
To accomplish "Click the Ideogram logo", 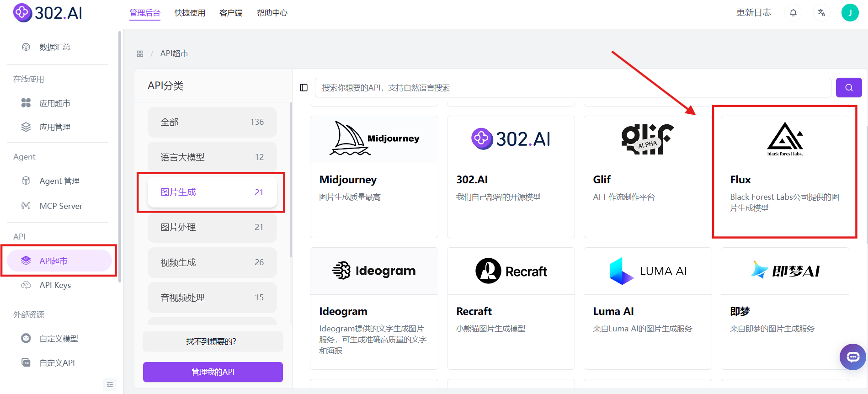I will coord(374,271).
